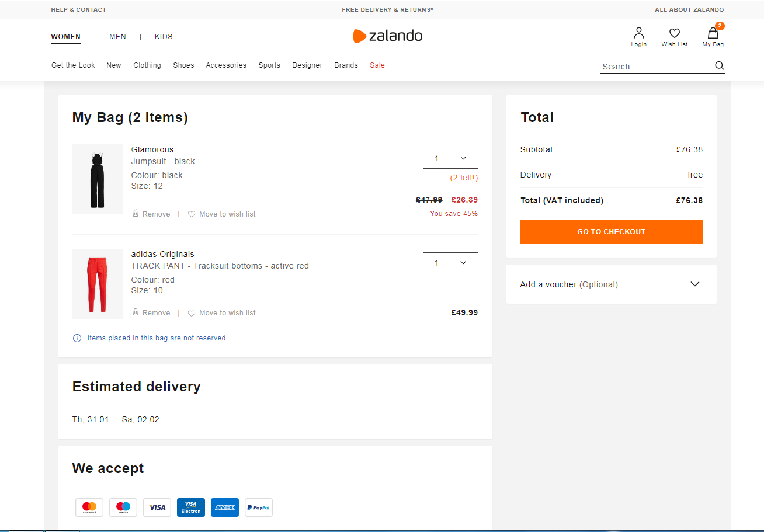Open HELP & CONTACT link
This screenshot has width=764, height=532.
point(79,10)
